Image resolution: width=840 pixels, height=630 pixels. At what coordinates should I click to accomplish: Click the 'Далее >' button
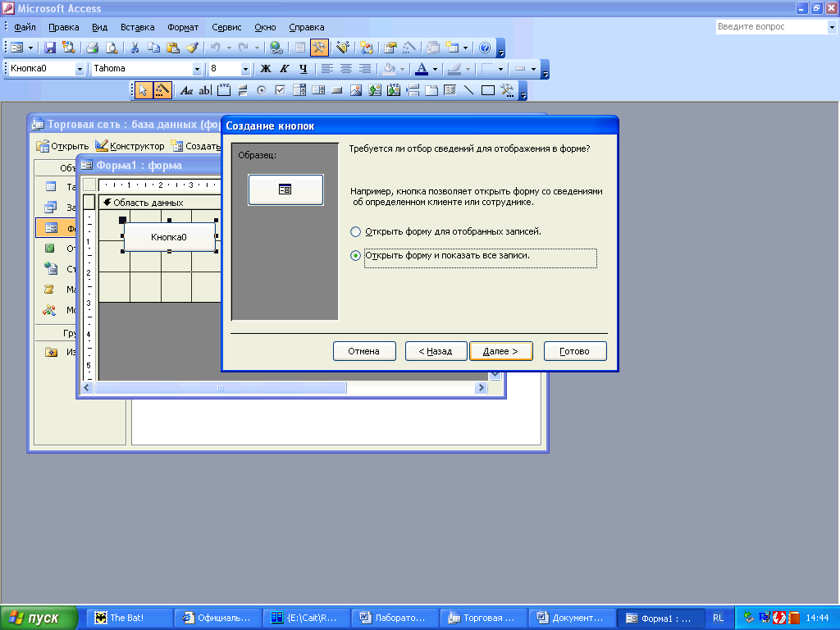[x=501, y=351]
